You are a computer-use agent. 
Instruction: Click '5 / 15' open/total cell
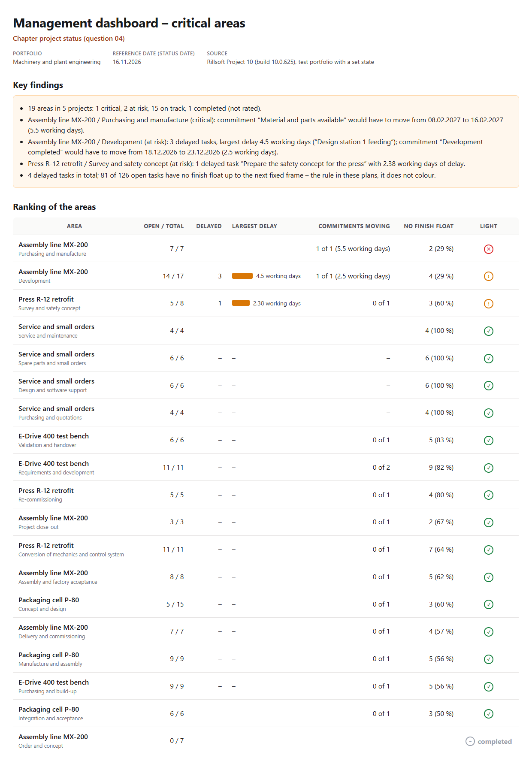pos(175,604)
